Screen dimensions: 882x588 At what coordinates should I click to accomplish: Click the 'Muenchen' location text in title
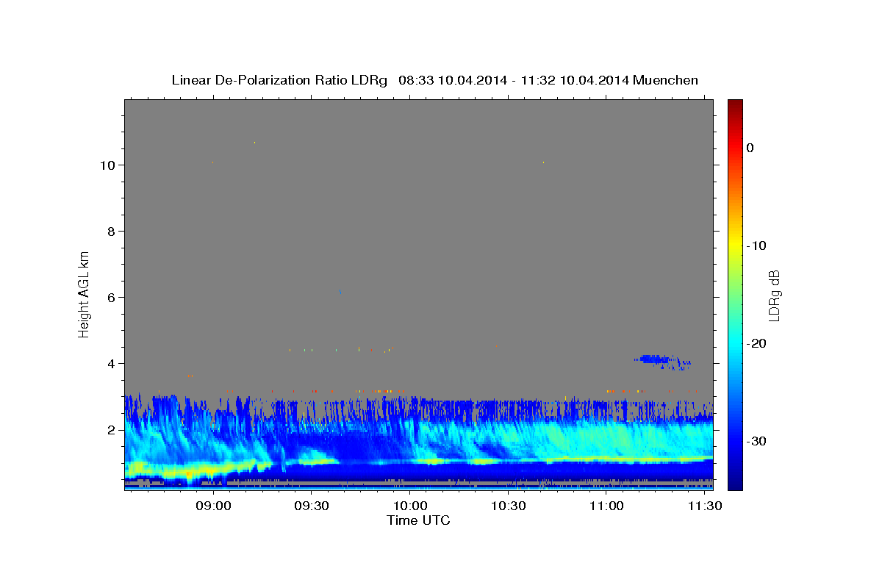click(x=665, y=80)
